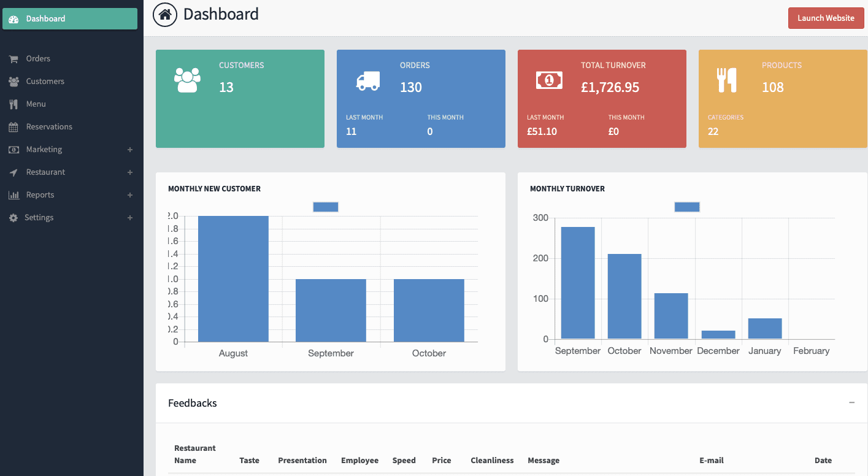
Task: Click the home icon next to Dashboard title
Action: pyautogui.click(x=164, y=14)
